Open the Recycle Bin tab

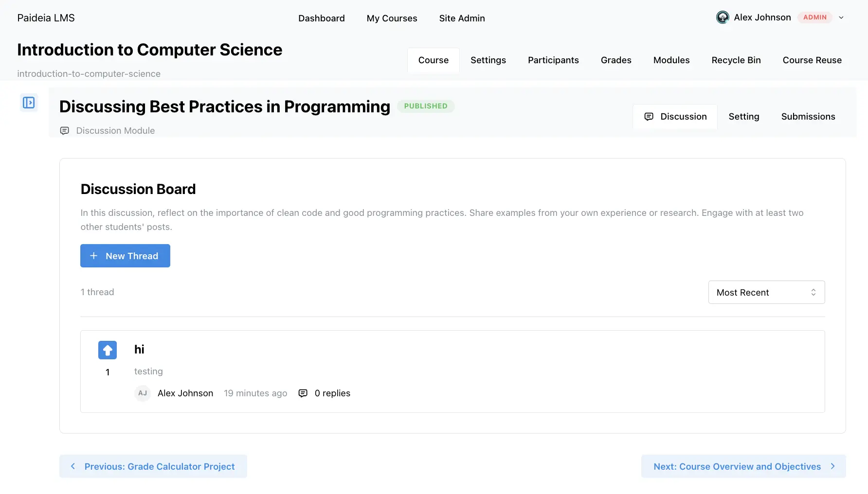click(736, 60)
